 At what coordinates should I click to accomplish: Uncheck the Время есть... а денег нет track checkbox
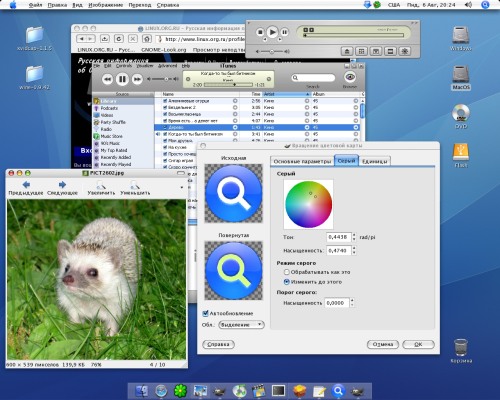pos(165,121)
